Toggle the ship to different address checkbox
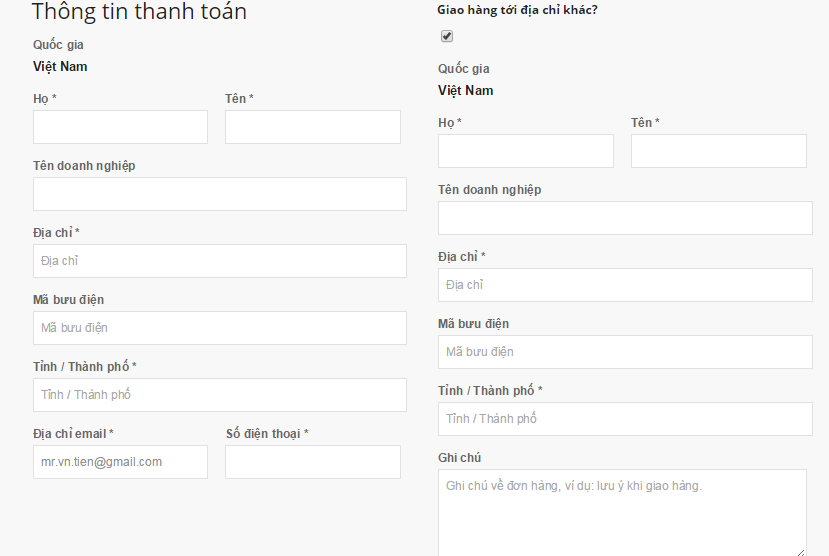Image resolution: width=829 pixels, height=556 pixels. pyautogui.click(x=447, y=36)
